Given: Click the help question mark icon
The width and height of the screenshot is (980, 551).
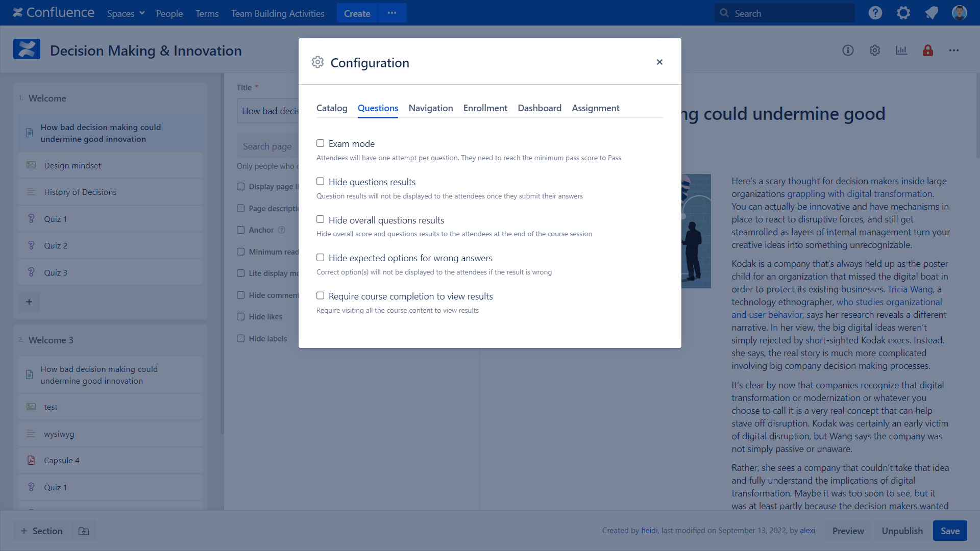Looking at the screenshot, I should tap(875, 13).
